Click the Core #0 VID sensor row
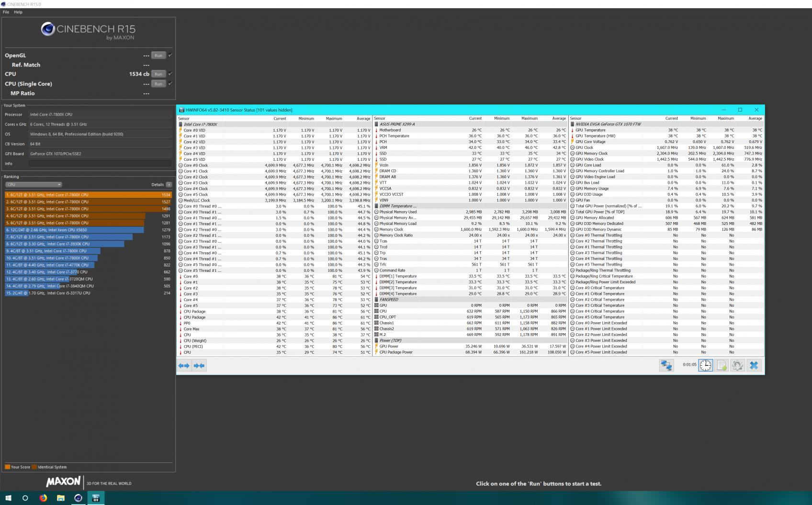 (x=274, y=130)
